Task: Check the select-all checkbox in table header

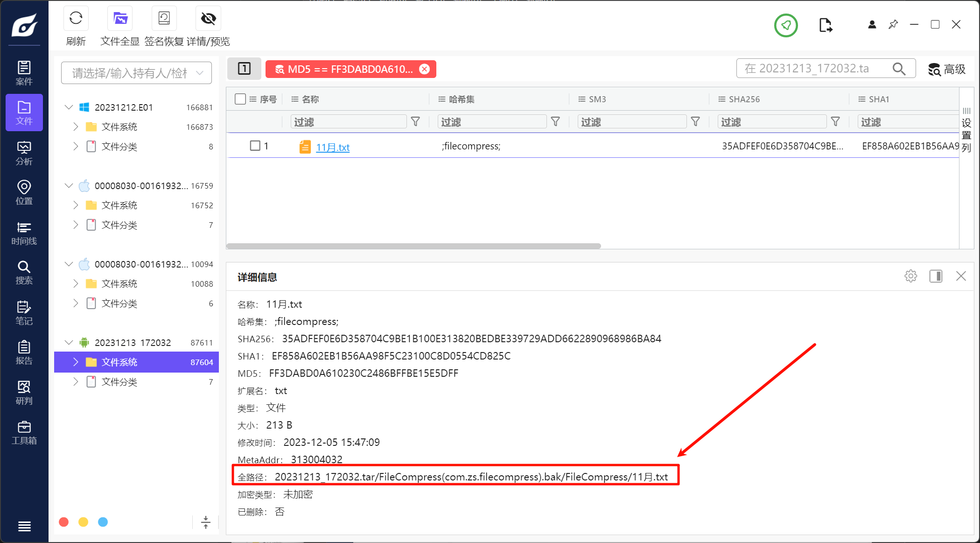Action: [240, 99]
